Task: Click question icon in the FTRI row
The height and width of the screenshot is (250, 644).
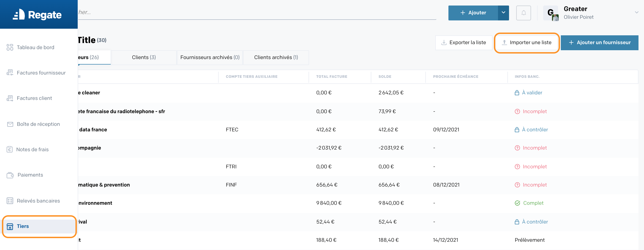Action: [517, 167]
